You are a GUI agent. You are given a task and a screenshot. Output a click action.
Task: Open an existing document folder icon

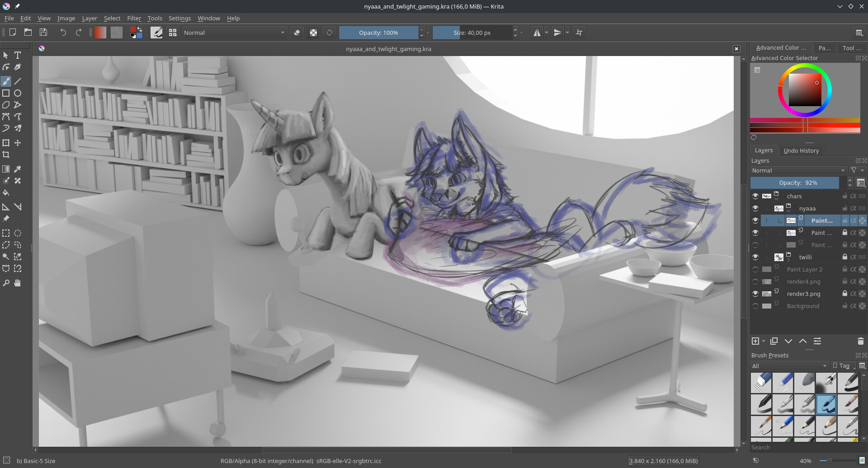28,33
